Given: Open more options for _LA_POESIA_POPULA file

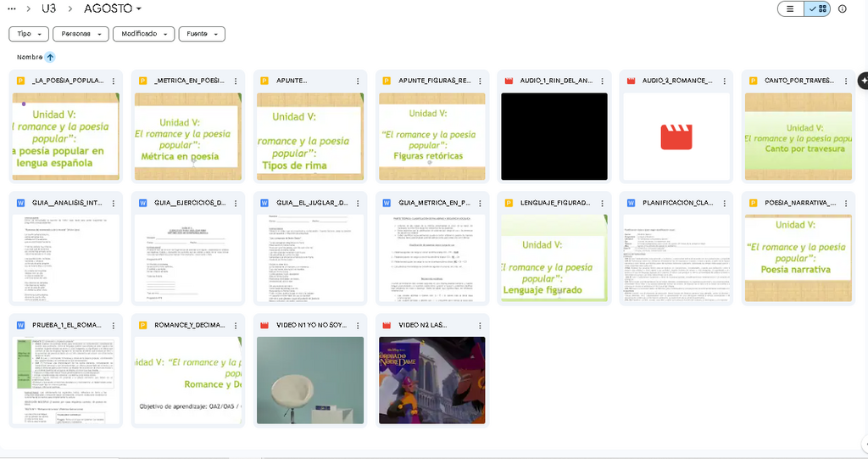Looking at the screenshot, I should click(x=114, y=81).
